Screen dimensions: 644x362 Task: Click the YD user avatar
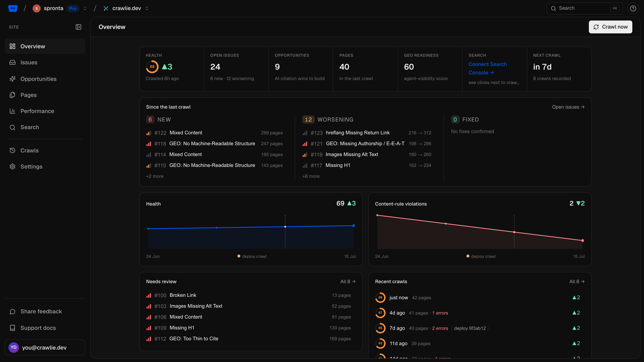14,348
